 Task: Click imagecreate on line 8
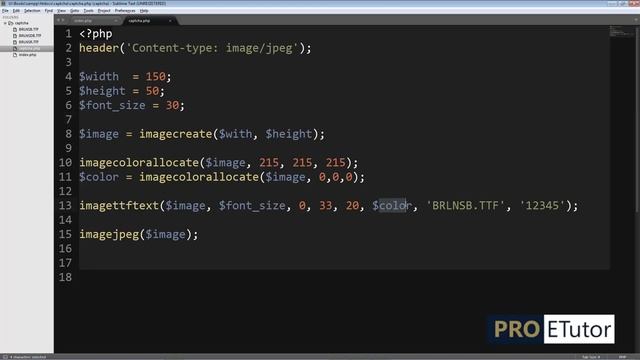(x=176, y=134)
